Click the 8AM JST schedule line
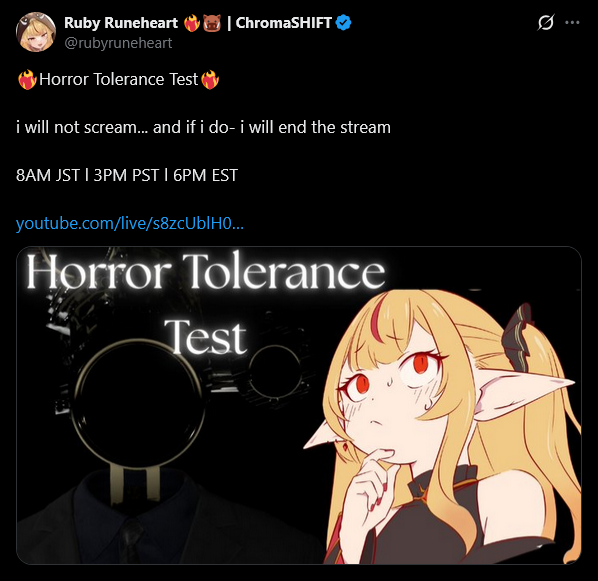This screenshot has width=598, height=581. point(127,175)
